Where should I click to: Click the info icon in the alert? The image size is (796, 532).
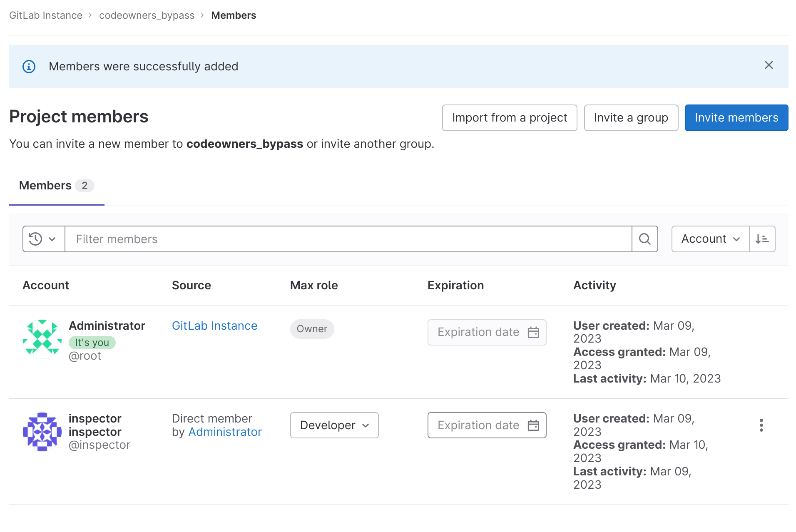pos(29,67)
